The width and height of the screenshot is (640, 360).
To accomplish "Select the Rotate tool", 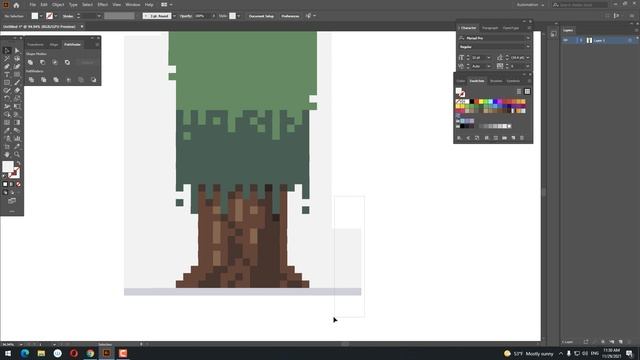I will 7,98.
